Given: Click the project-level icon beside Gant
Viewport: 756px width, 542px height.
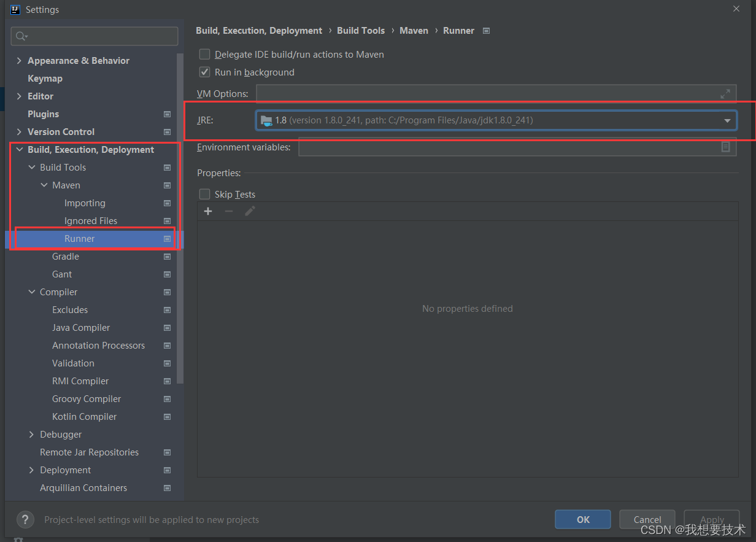Looking at the screenshot, I should 167,274.
